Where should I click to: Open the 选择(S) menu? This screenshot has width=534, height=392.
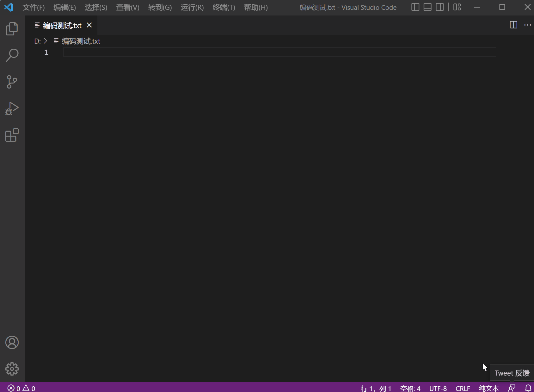96,7
